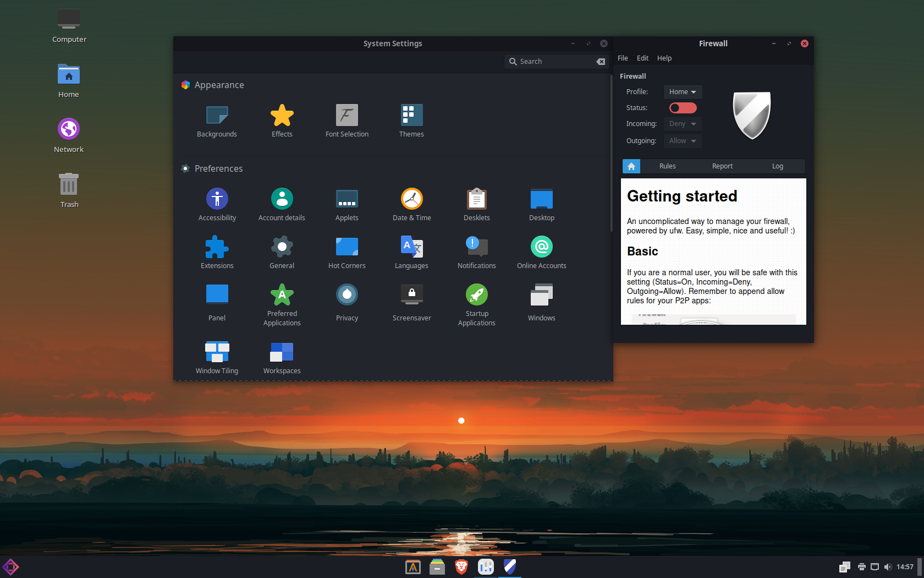The width and height of the screenshot is (924, 578).
Task: Click the Brave browser taskbar icon
Action: tap(461, 566)
